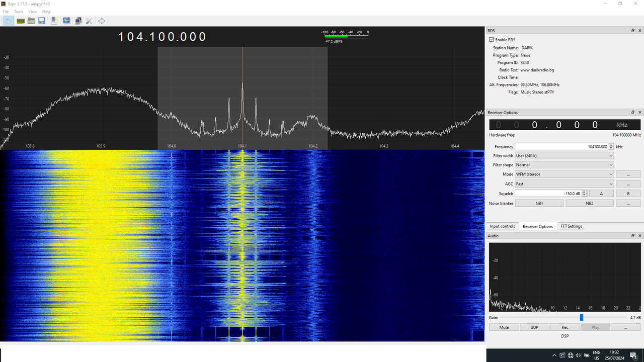The height and width of the screenshot is (362, 644).
Task: Open the View menu
Action: [x=33, y=12]
